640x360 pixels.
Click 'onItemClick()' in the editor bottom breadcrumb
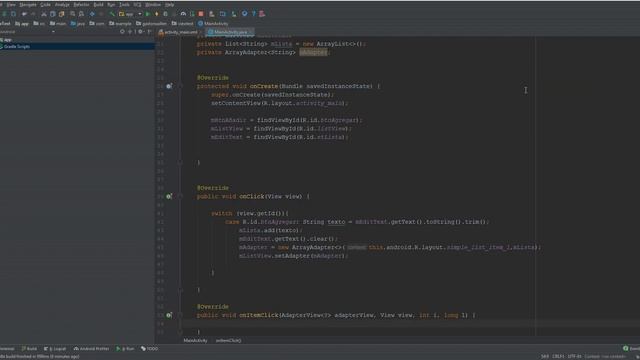click(229, 340)
